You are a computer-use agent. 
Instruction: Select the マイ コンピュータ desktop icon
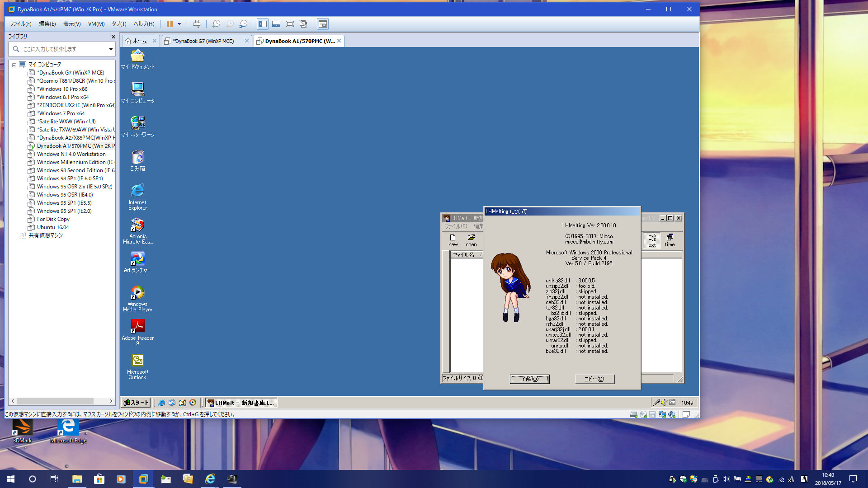(x=137, y=93)
